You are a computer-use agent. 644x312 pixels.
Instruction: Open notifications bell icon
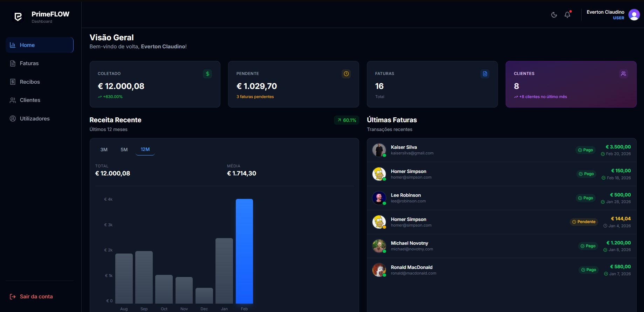[x=568, y=15]
